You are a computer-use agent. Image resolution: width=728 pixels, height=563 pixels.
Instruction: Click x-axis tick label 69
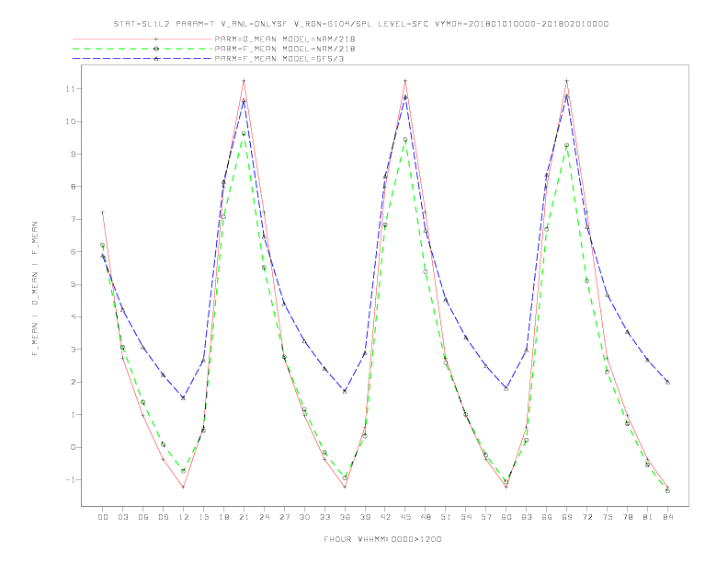[x=567, y=517]
